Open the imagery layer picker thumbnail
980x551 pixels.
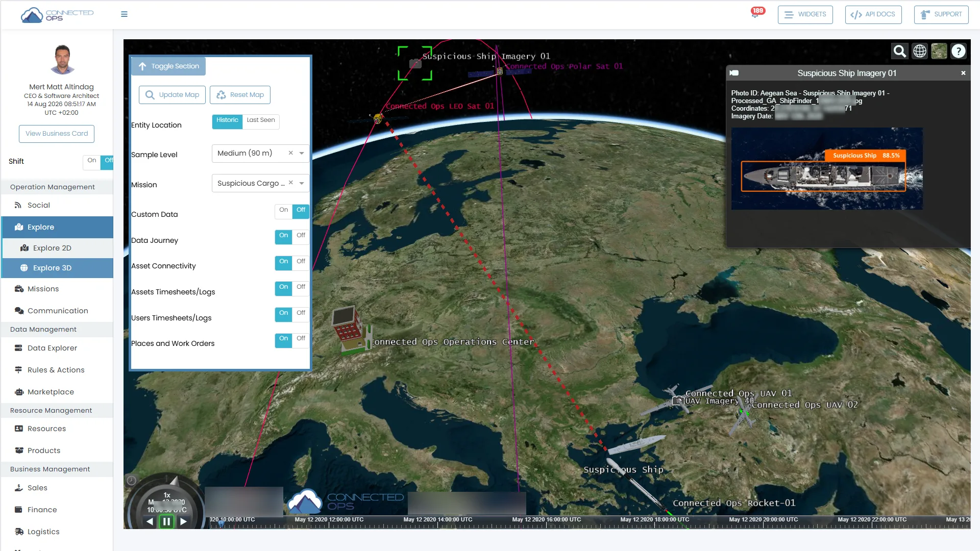939,51
